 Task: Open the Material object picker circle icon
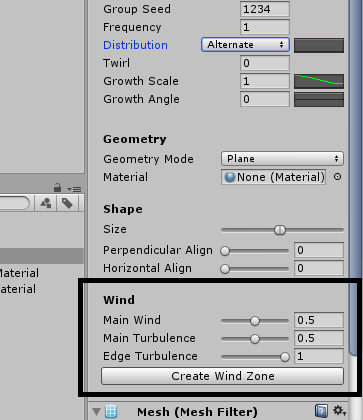coord(337,177)
